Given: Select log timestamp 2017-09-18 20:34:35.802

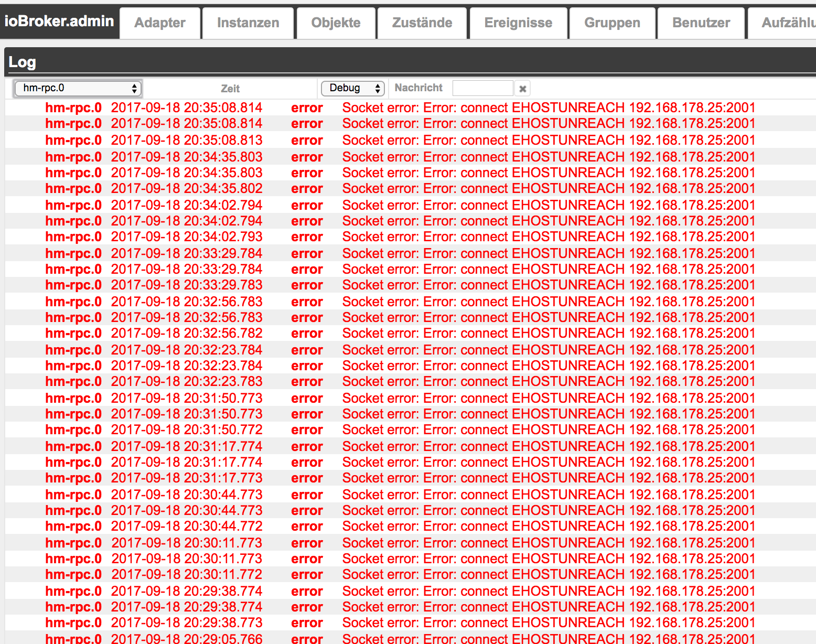Looking at the screenshot, I should point(187,189).
